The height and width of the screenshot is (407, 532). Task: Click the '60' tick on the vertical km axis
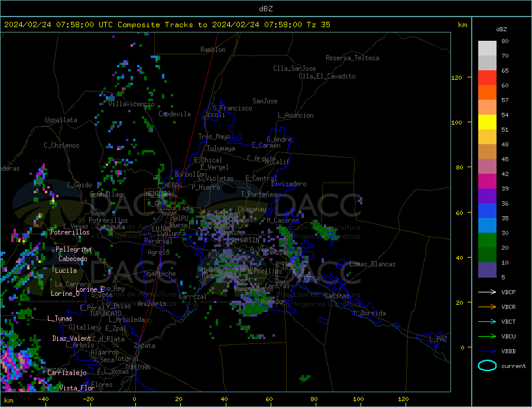pos(459,213)
